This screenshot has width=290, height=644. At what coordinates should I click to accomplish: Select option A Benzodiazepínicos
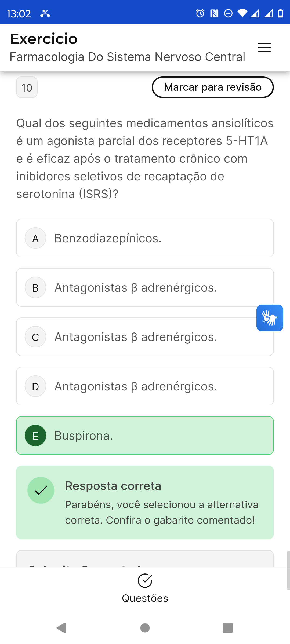145,238
